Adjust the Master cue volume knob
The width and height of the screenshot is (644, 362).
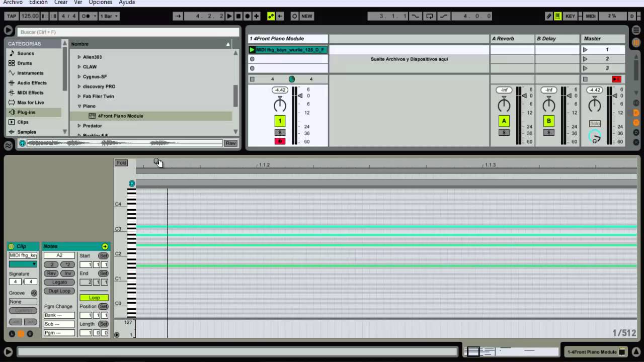click(595, 136)
